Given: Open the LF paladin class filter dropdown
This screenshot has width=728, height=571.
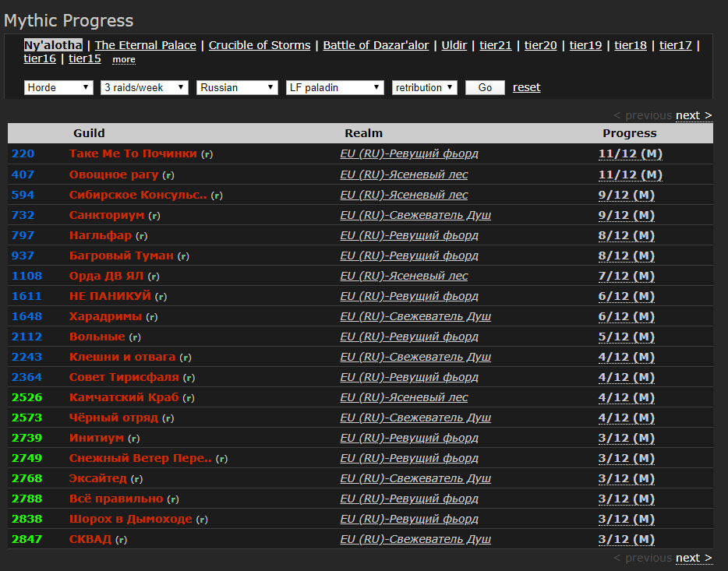Looking at the screenshot, I should tap(333, 87).
